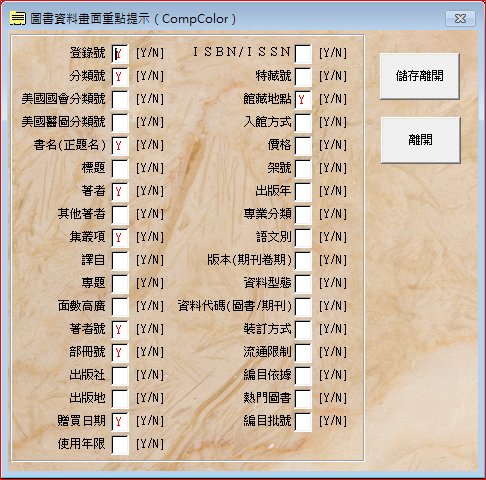Viewport: 486px width, 480px height.
Task: Click the 版本(期刊卷期) input box
Action: (x=303, y=261)
